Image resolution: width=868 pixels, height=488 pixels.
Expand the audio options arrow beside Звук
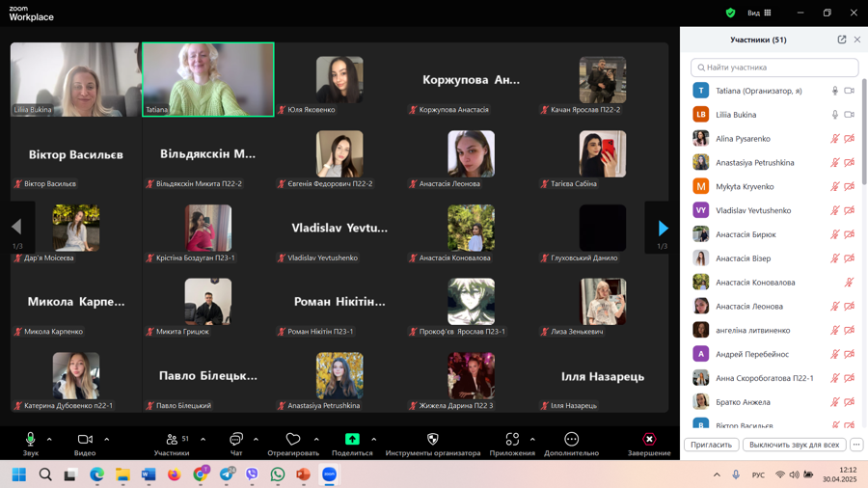49,440
